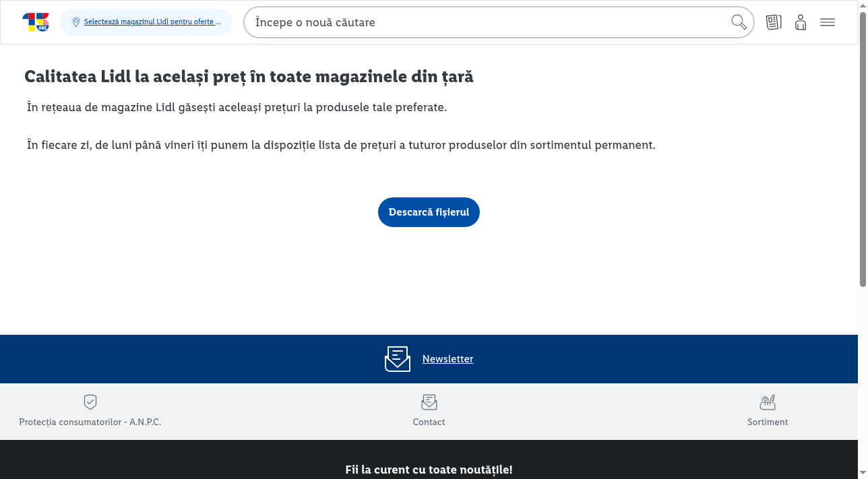This screenshot has width=868, height=479.
Task: Click heading 'Calitatea Lidl la același preț'
Action: pos(249,77)
